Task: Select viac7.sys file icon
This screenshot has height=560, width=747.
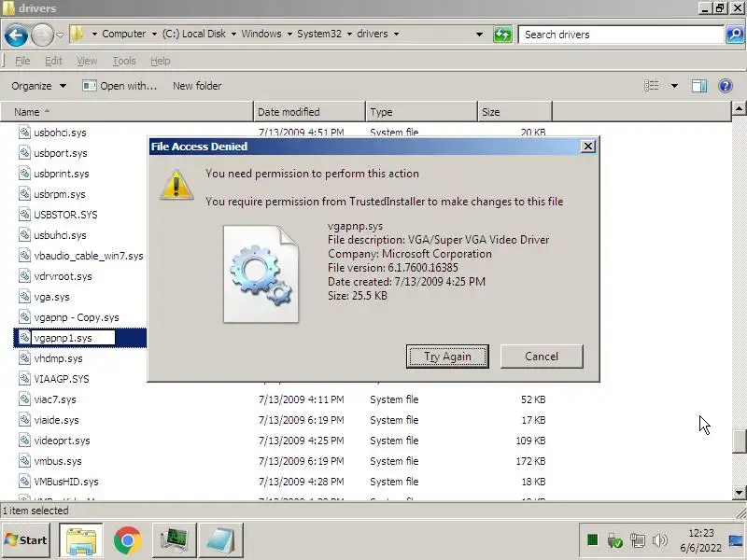Action: click(25, 399)
